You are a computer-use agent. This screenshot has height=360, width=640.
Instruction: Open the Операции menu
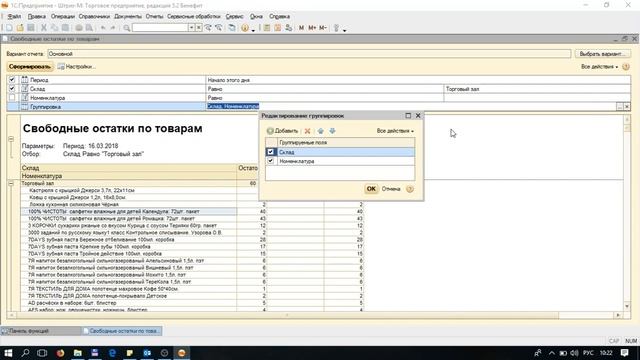(62, 16)
